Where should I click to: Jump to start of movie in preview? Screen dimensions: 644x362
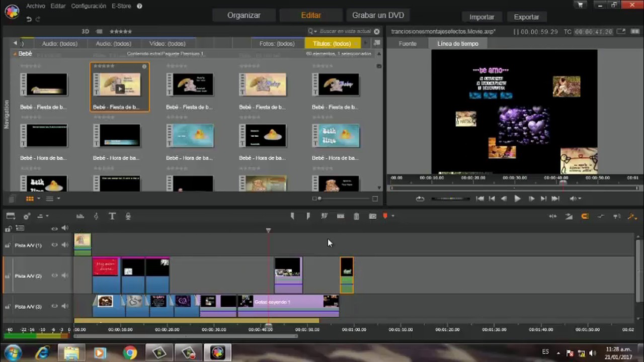pyautogui.click(x=480, y=199)
